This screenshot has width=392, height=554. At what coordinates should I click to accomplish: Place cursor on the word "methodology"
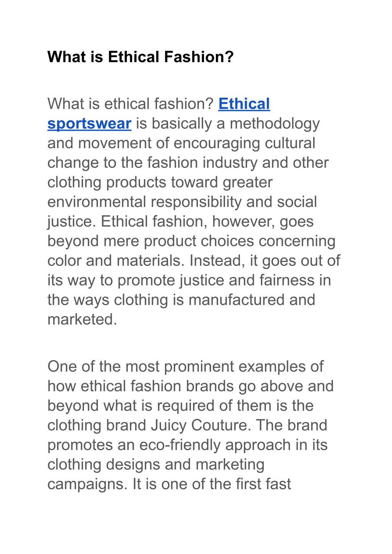(274, 124)
